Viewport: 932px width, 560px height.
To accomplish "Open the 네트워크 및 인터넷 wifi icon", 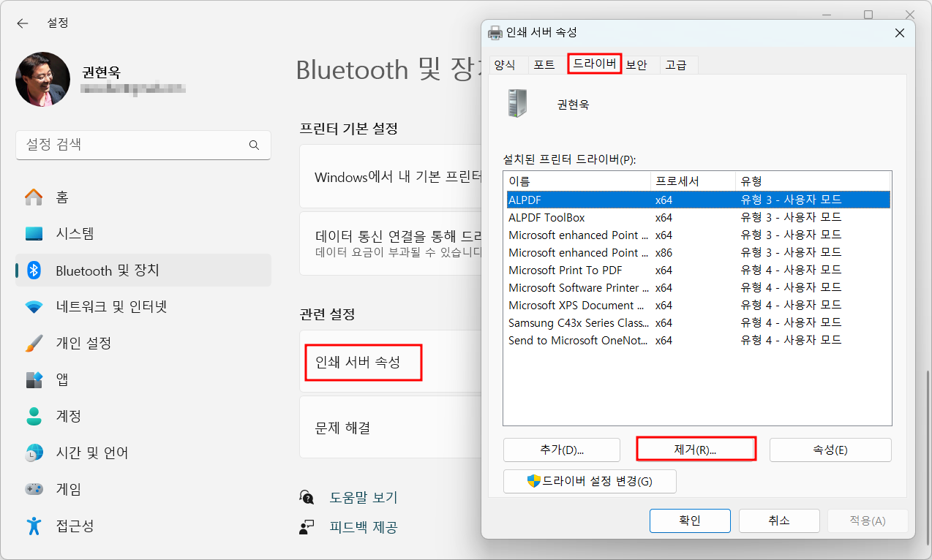I will 34,307.
